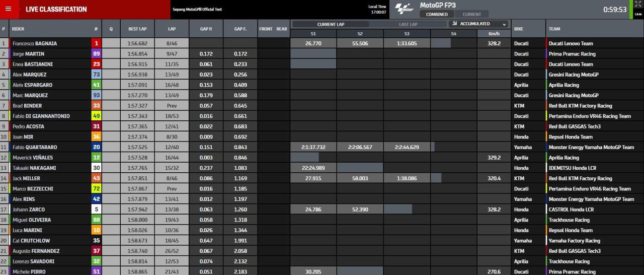Click Miller's top speed 320.4
This screenshot has height=275, width=644.
click(x=494, y=178)
